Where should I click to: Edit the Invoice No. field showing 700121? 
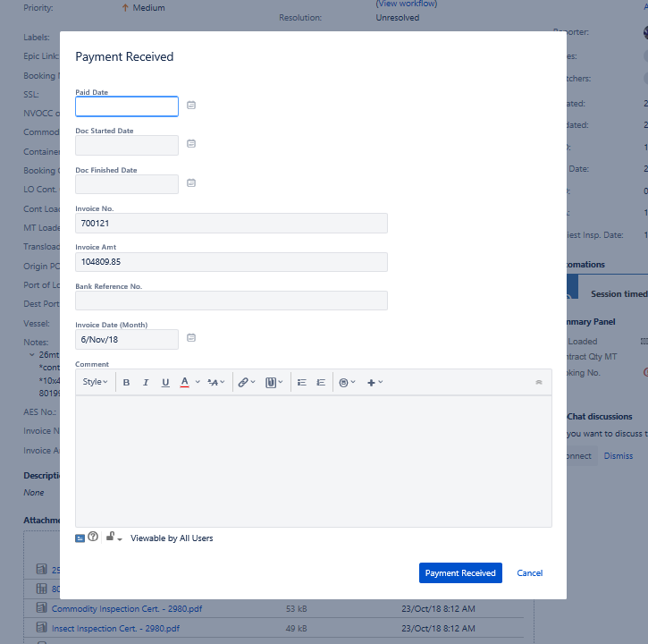tap(231, 224)
